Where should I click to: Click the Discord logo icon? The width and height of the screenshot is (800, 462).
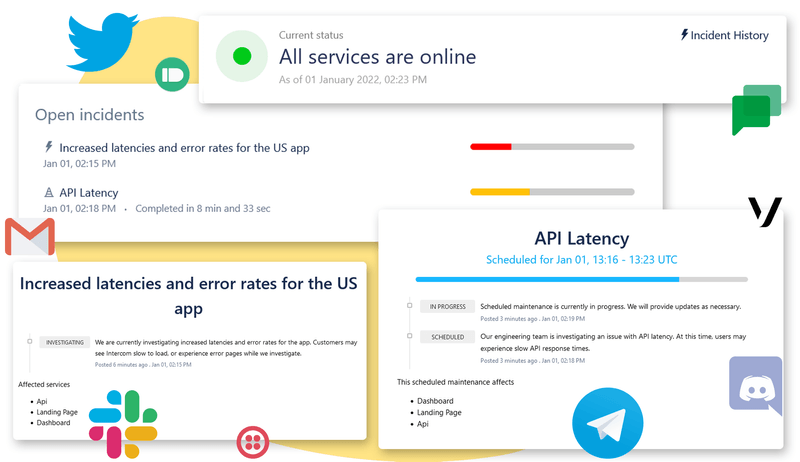point(756,386)
